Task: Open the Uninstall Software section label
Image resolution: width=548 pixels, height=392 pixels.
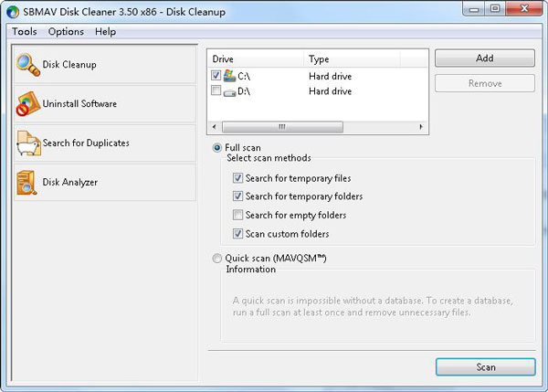Action: click(79, 104)
